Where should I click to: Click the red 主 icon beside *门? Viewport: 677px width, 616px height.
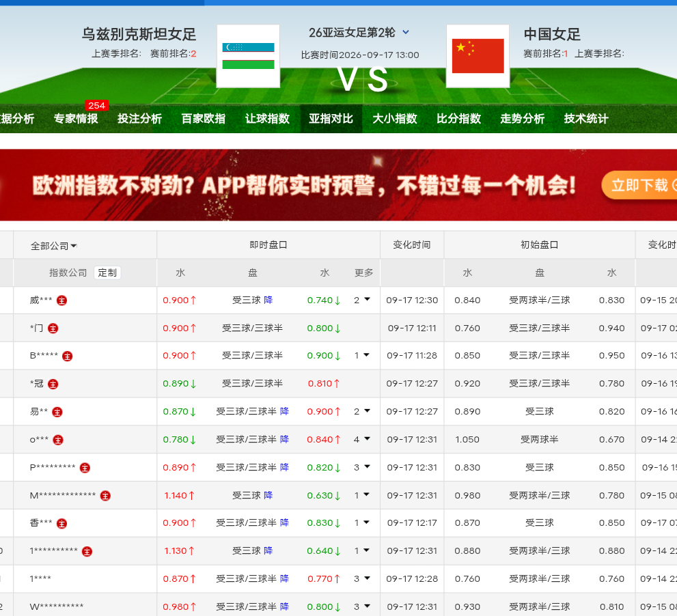click(53, 328)
